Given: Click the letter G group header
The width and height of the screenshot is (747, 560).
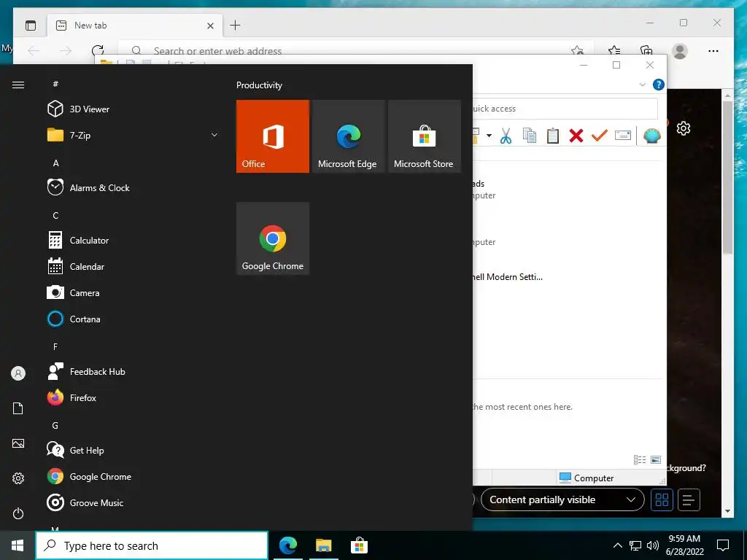Looking at the screenshot, I should tap(55, 425).
